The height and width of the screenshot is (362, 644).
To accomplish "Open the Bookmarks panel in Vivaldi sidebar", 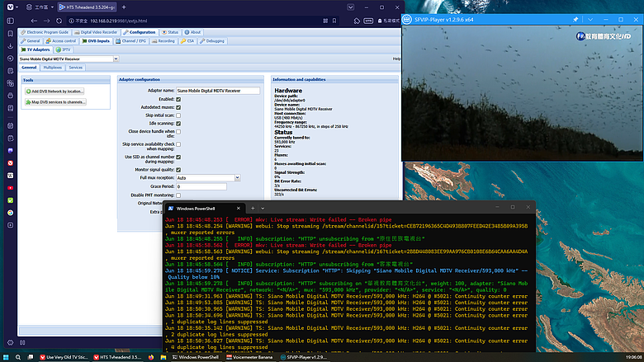I will point(10,34).
